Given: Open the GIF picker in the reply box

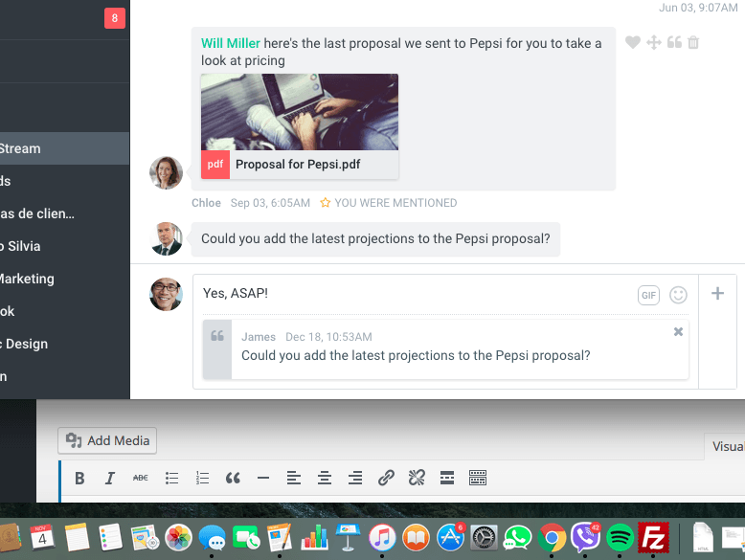Looking at the screenshot, I should pyautogui.click(x=648, y=295).
